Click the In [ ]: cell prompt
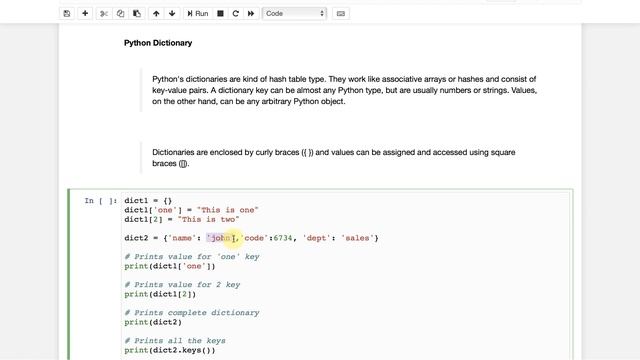 click(x=101, y=200)
